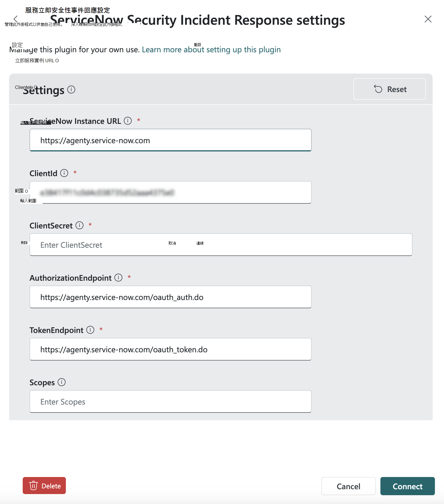Click the back arrow icon

(16, 19)
